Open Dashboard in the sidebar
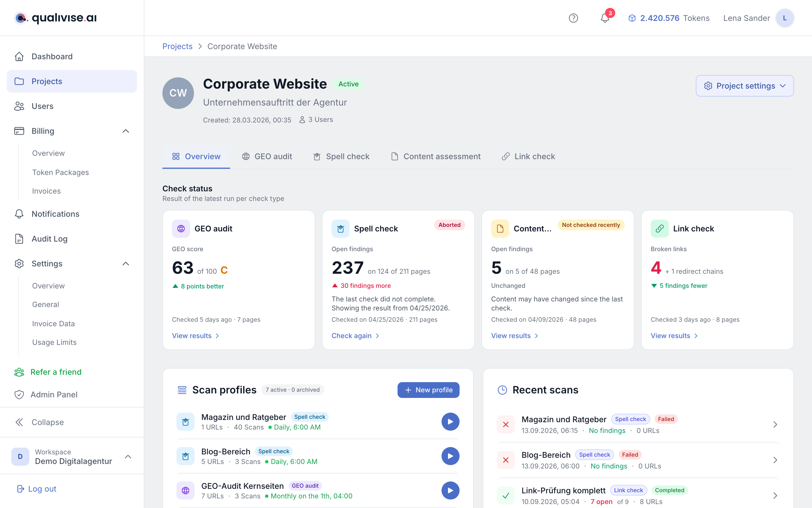The height and width of the screenshot is (508, 812). coord(72,56)
